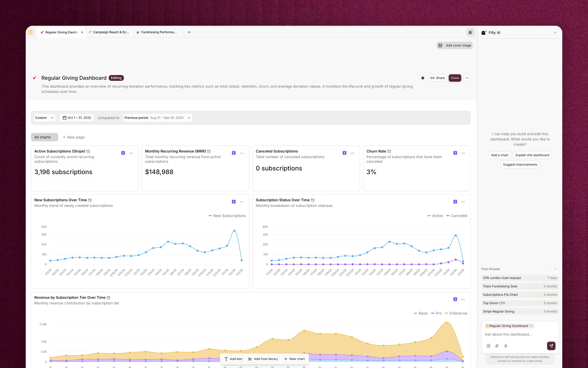The height and width of the screenshot is (368, 588).
Task: Click the mention @ icon in chat input
Action: pos(488,346)
